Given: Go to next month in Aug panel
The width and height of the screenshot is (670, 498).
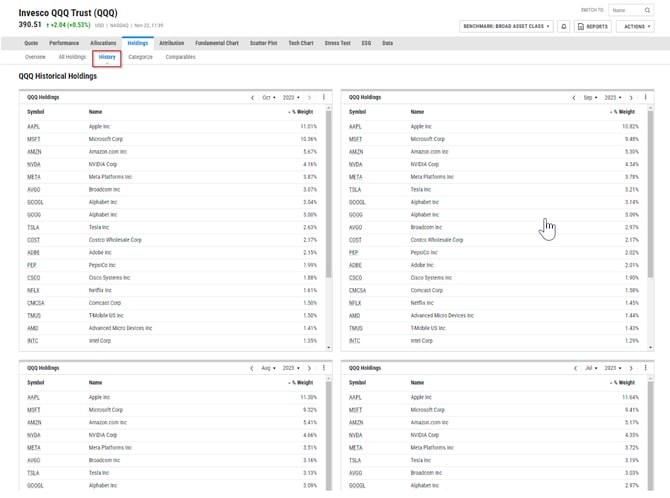Looking at the screenshot, I should click(x=309, y=368).
